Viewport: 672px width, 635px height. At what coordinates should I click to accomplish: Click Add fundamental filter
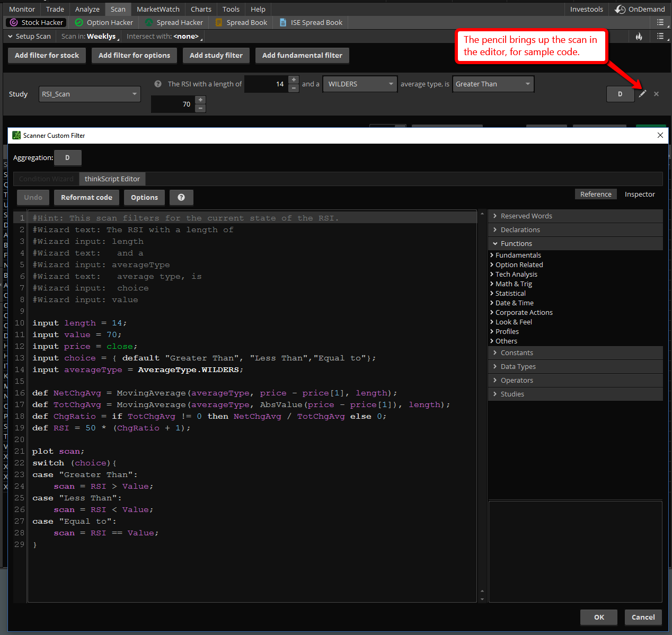[x=302, y=55]
